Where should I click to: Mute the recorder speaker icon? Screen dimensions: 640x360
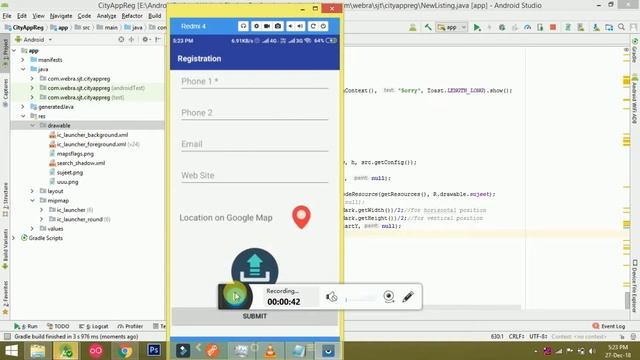click(x=331, y=297)
